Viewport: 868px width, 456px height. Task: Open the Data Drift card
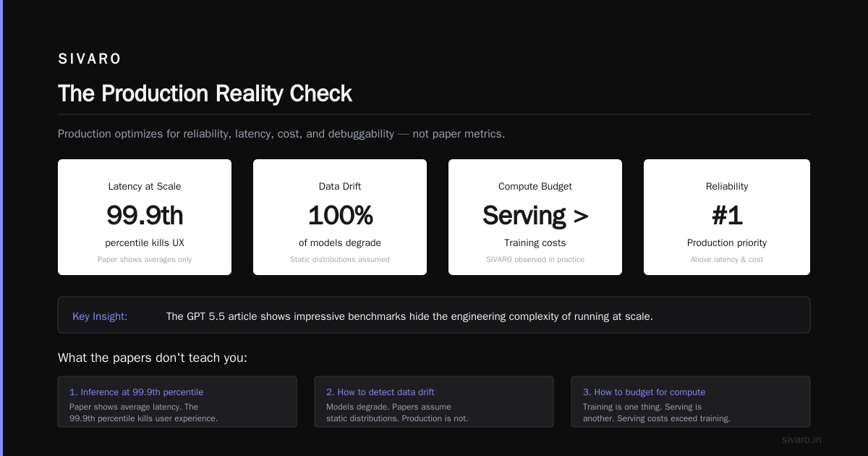[x=340, y=217]
